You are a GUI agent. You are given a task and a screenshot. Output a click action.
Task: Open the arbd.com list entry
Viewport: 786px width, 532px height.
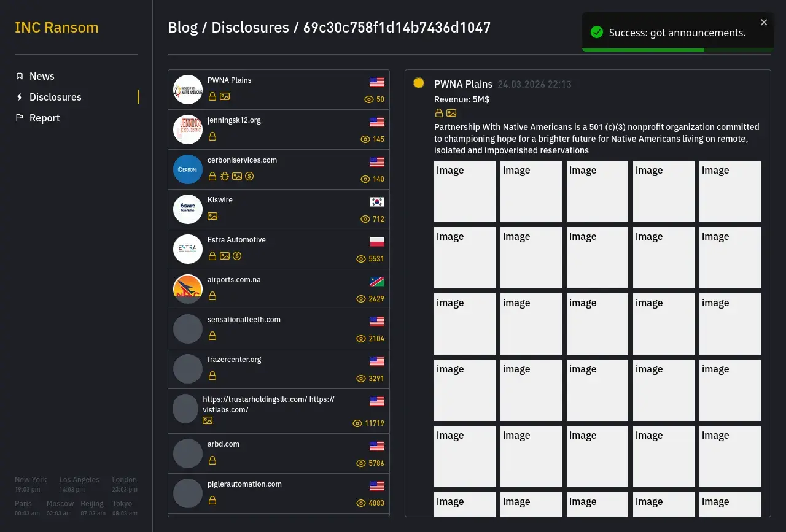tap(224, 444)
